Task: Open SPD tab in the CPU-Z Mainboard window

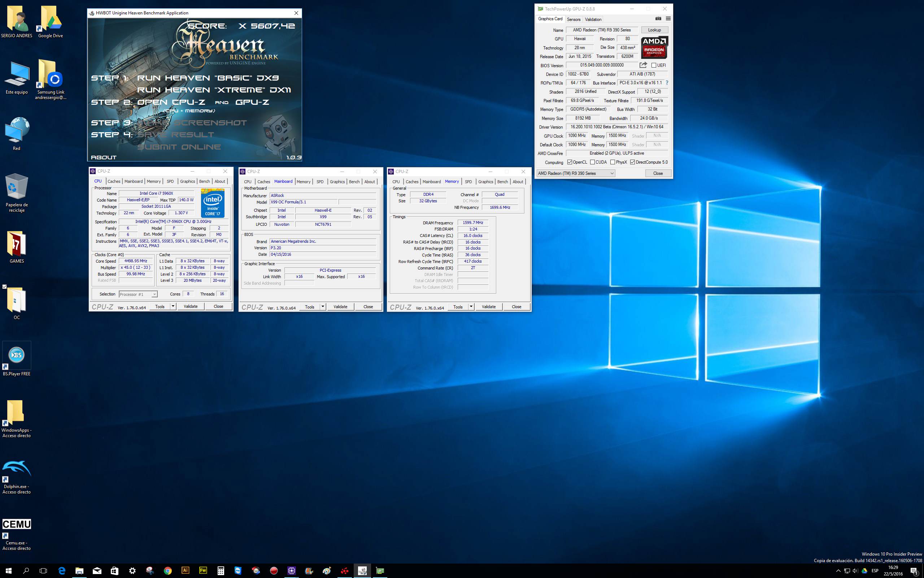Action: coord(320,182)
